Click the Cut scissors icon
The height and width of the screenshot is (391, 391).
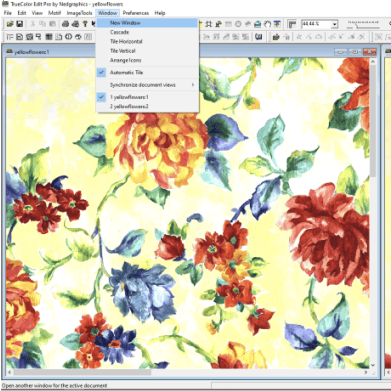(33, 24)
